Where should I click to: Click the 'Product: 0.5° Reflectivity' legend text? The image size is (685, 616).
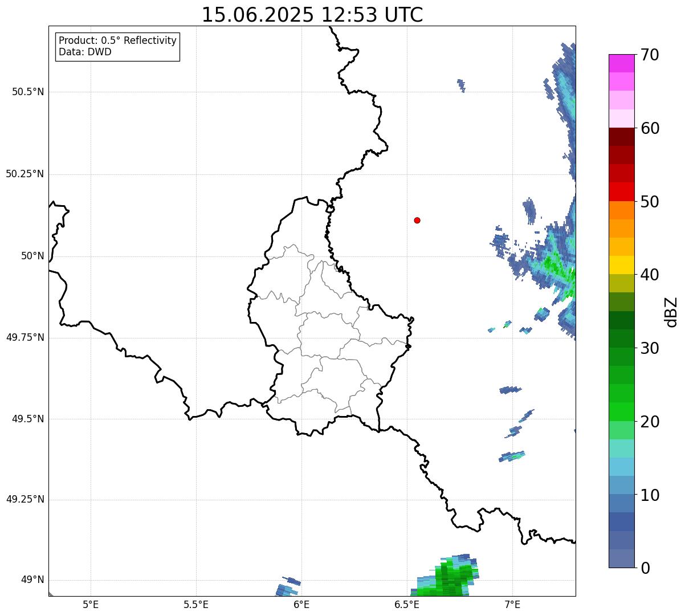[117, 40]
